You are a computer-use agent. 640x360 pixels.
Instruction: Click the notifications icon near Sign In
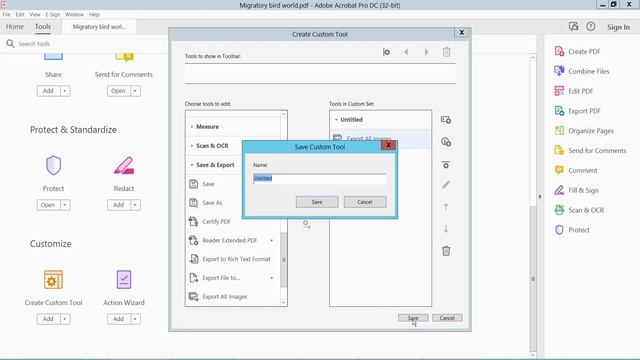(x=573, y=27)
